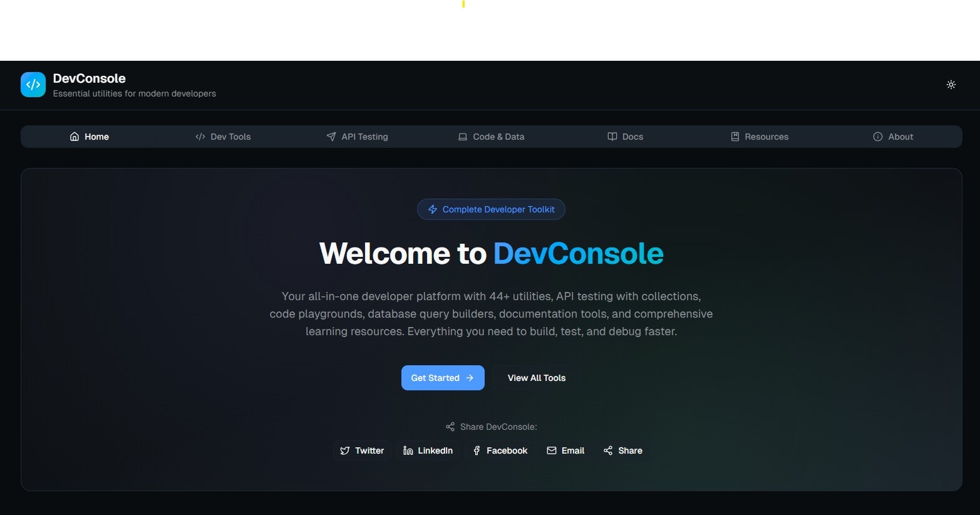Click the info circle About icon

point(877,136)
